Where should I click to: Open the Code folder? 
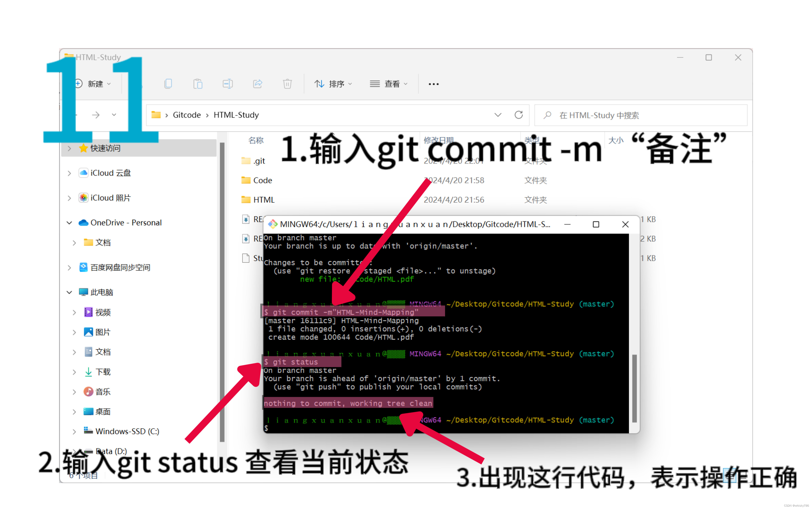(x=262, y=180)
